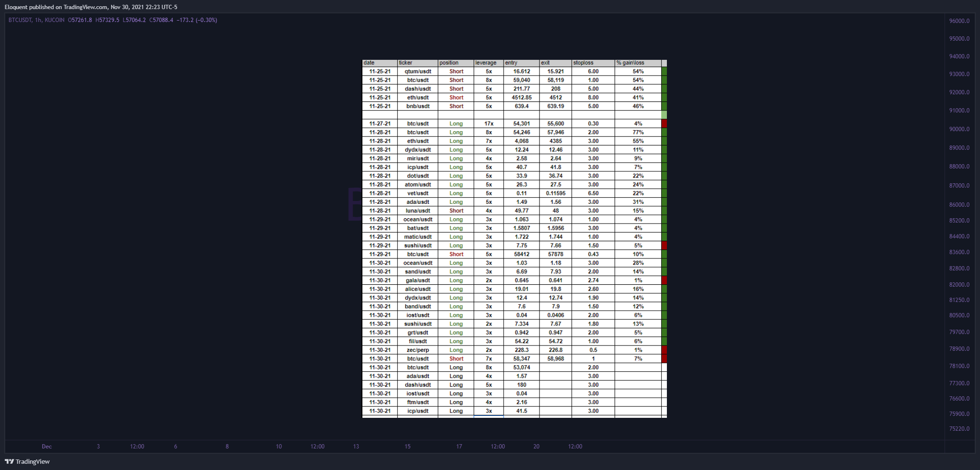Image resolution: width=980 pixels, height=470 pixels.
Task: Click the '20' date label on time axis
Action: click(536, 447)
